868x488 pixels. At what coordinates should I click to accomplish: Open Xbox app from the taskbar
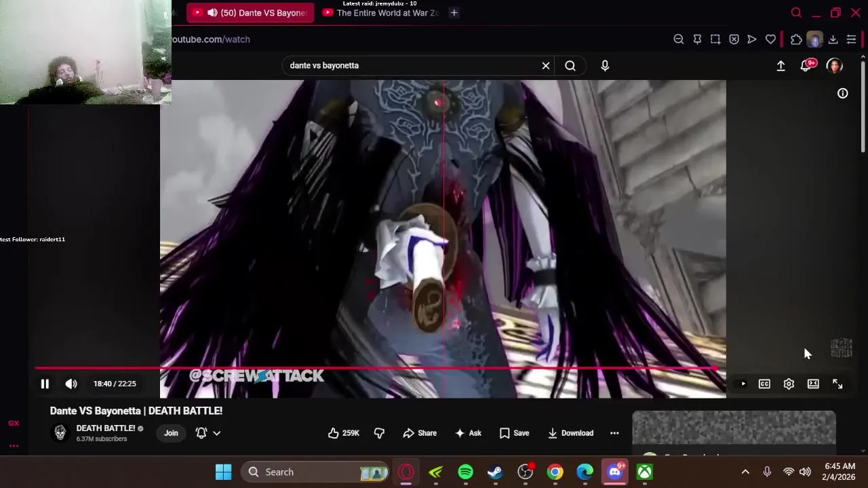tap(644, 472)
